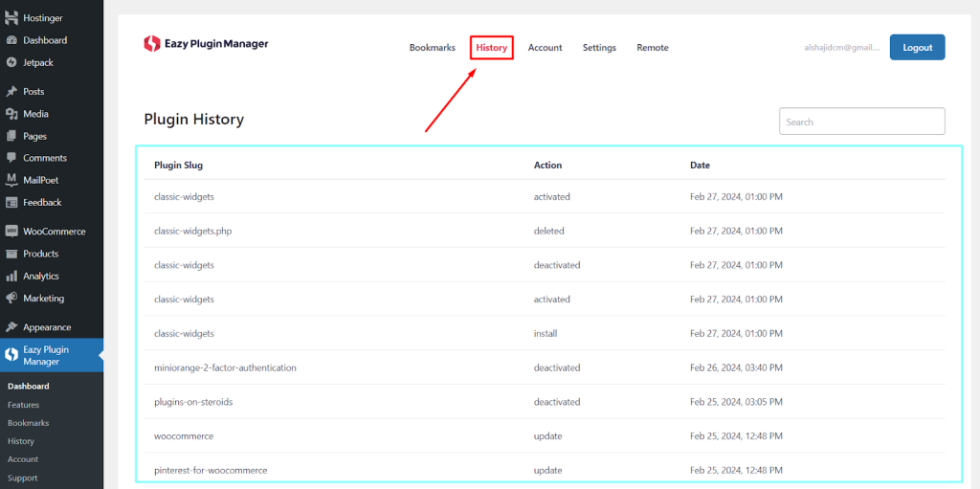The image size is (980, 489).
Task: Select the classic-widgets.php slug cell
Action: 193,231
